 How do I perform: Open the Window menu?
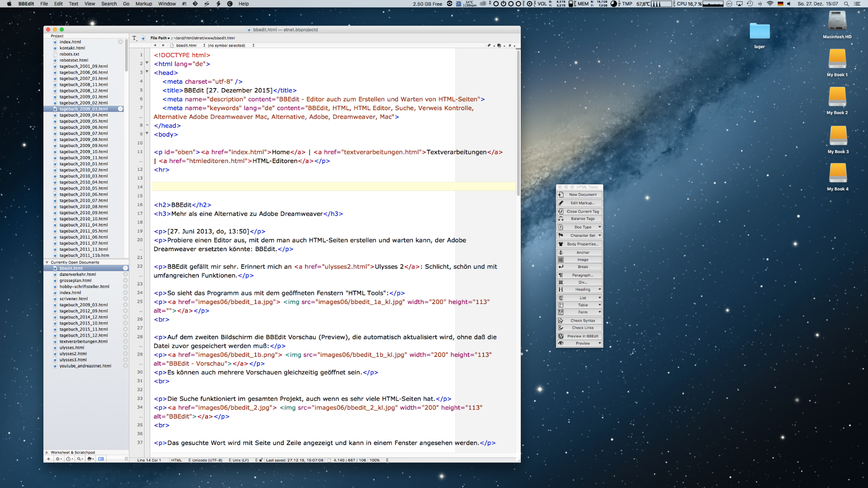167,4
